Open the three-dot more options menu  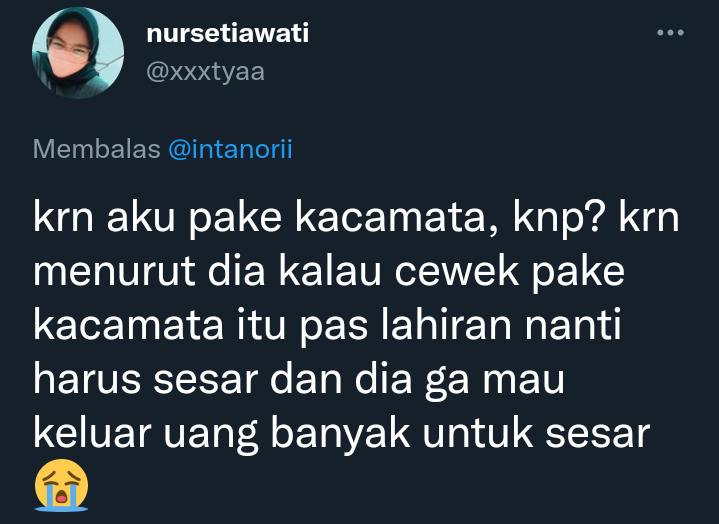[x=670, y=33]
